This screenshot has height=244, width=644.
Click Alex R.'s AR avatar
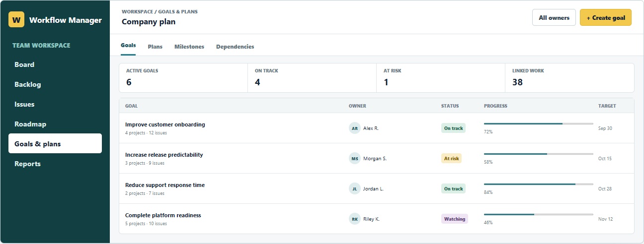354,128
